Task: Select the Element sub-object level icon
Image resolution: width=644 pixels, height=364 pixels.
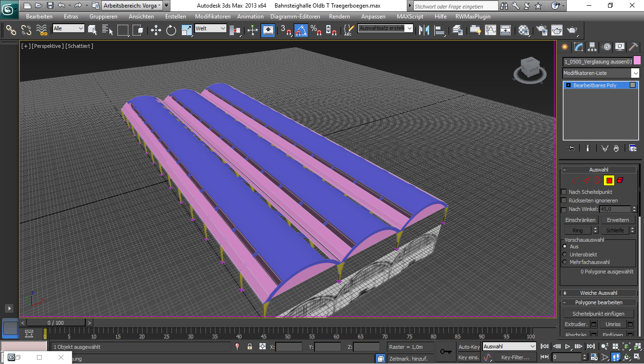Action: (x=620, y=180)
